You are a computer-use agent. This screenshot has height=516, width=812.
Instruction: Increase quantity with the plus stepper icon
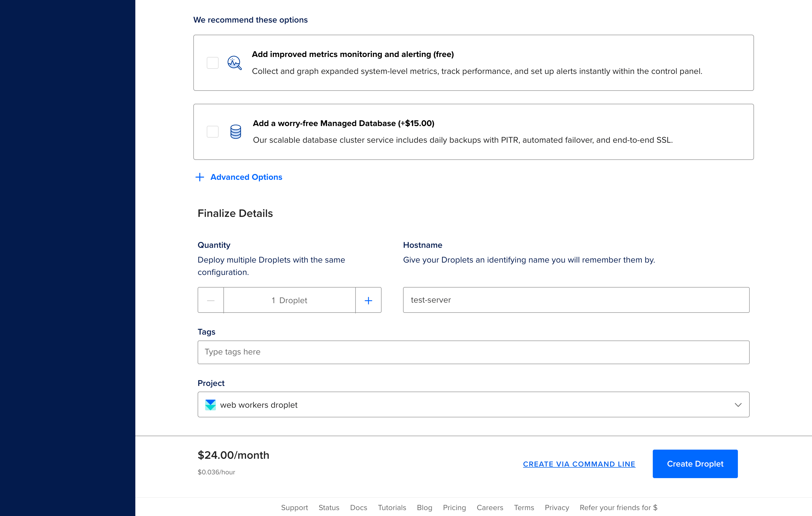pos(368,300)
